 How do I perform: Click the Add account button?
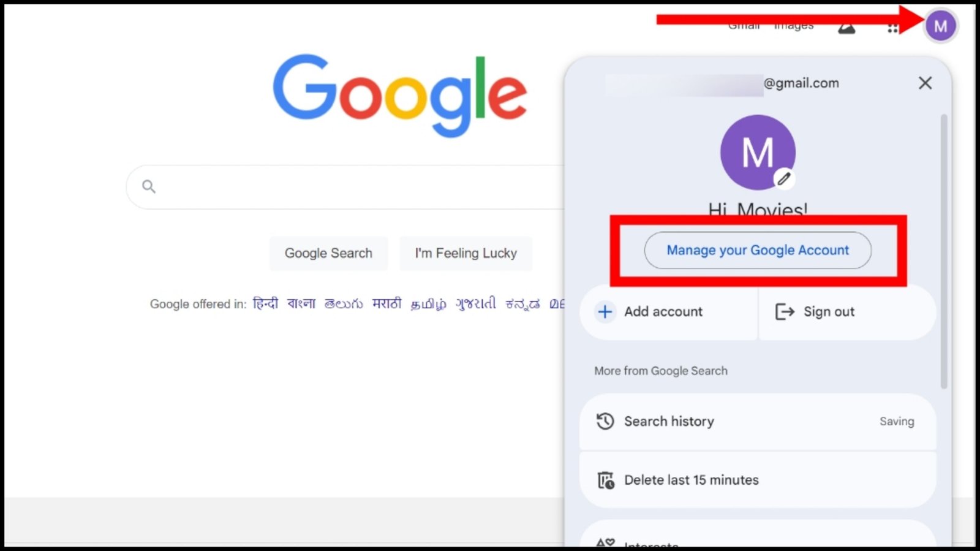click(x=668, y=312)
